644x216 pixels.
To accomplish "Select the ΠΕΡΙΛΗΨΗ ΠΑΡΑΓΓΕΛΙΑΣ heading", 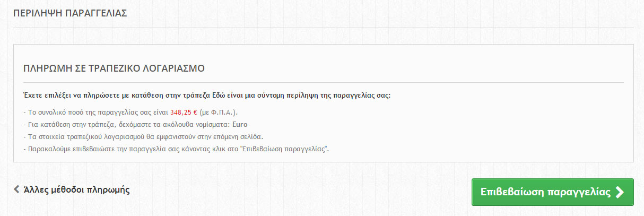I will coord(70,13).
